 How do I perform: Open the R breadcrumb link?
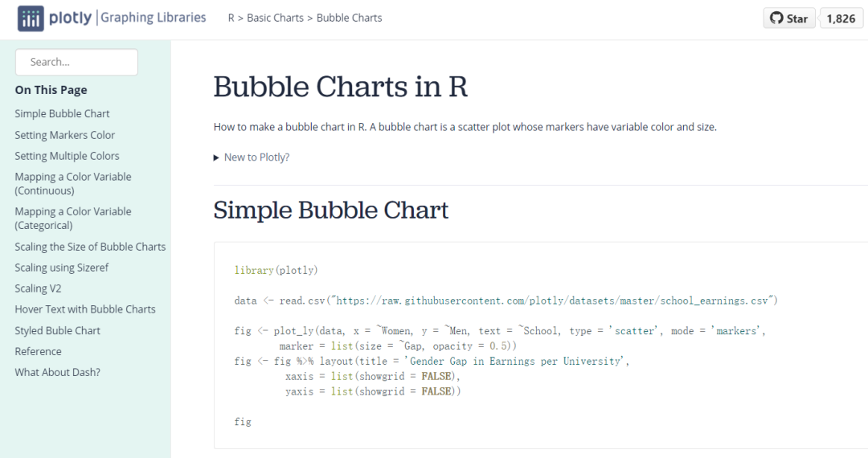(231, 18)
